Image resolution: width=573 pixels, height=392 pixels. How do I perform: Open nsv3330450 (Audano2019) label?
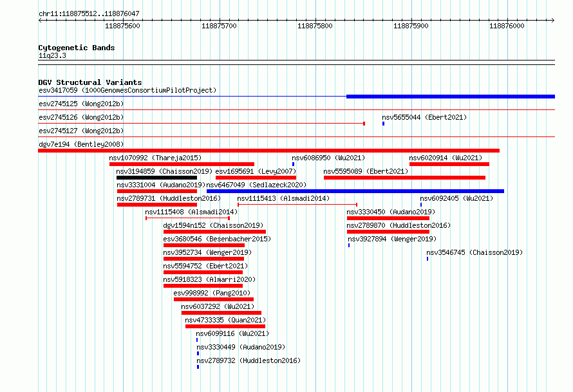tap(391, 212)
